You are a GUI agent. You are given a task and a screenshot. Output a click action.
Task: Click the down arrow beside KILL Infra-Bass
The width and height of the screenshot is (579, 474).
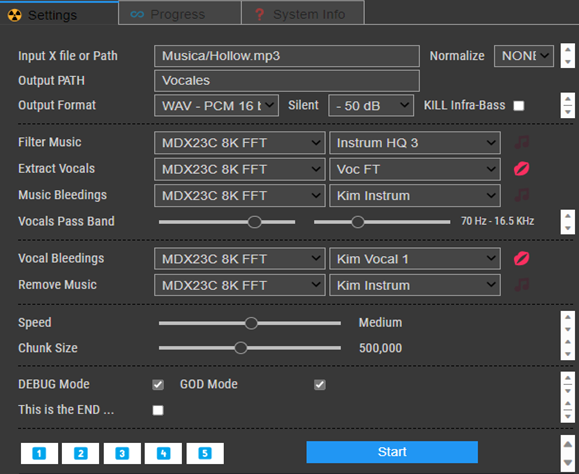click(x=568, y=112)
